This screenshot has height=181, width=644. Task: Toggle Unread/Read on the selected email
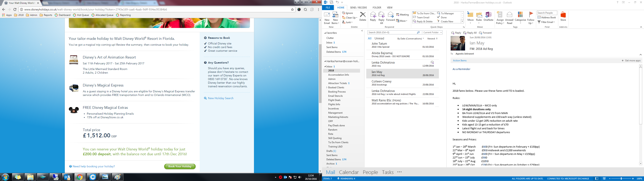[x=509, y=18]
